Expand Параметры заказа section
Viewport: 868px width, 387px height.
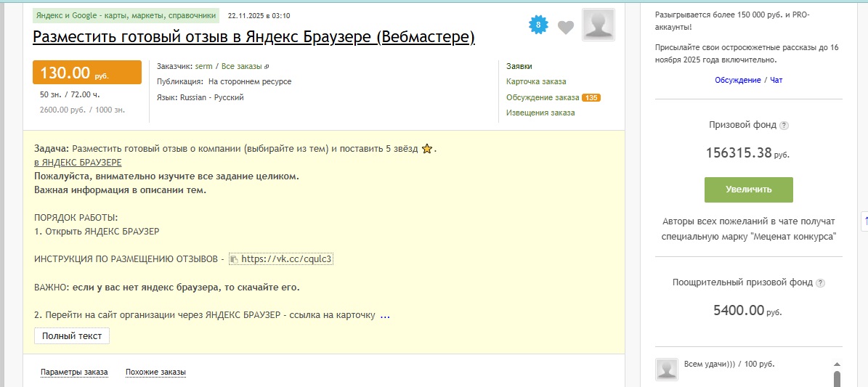tap(74, 372)
